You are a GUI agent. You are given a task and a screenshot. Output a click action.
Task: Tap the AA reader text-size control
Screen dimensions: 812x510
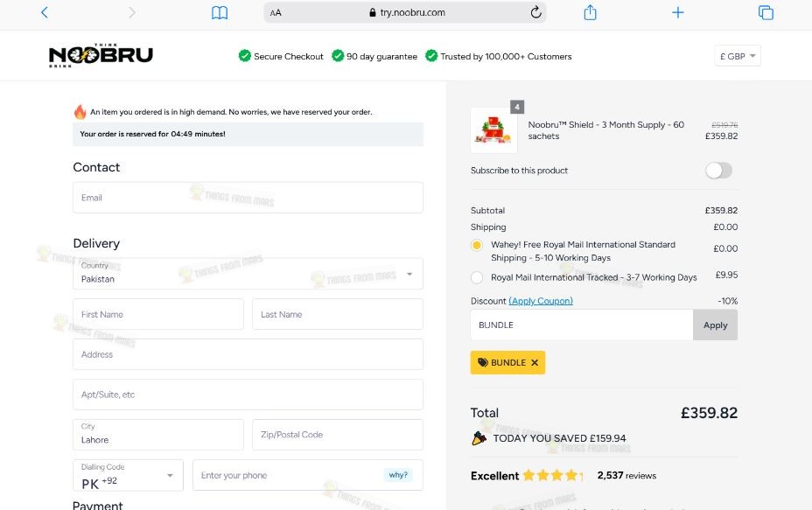[x=276, y=12]
